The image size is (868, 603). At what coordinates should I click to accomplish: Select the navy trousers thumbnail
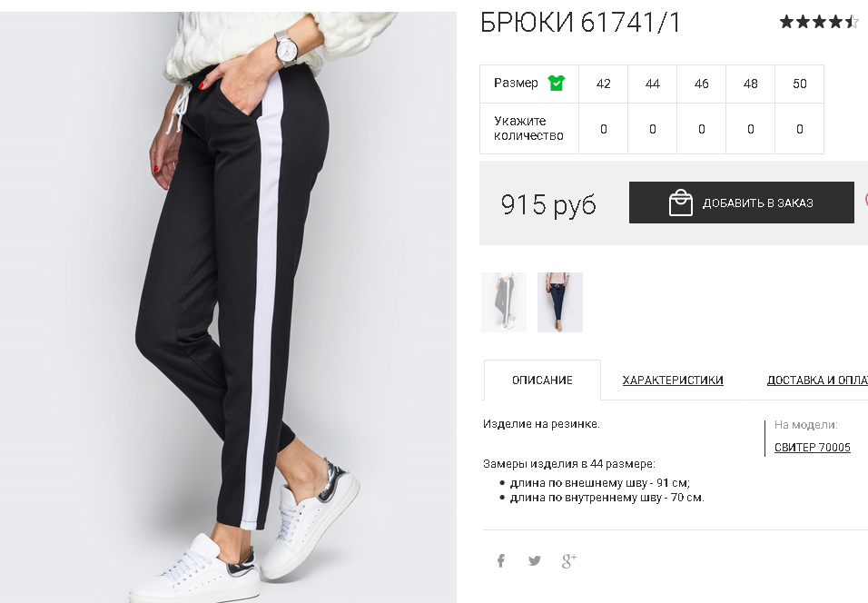(x=560, y=302)
